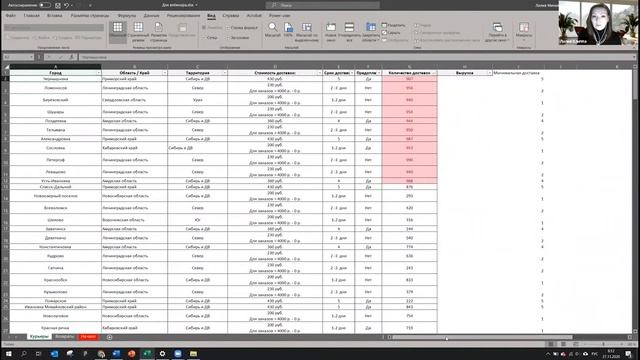
Task: Open Freeze Panes (Закрепить области) menu
Action: point(371,32)
